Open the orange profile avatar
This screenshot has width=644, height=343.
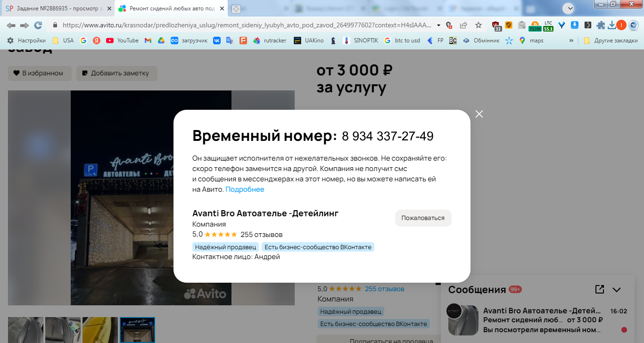(x=621, y=25)
